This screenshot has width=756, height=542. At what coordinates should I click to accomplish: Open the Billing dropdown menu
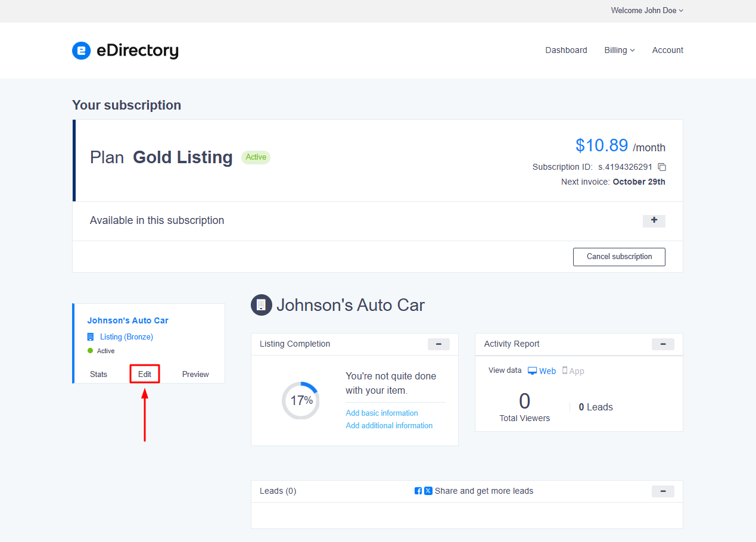point(620,50)
